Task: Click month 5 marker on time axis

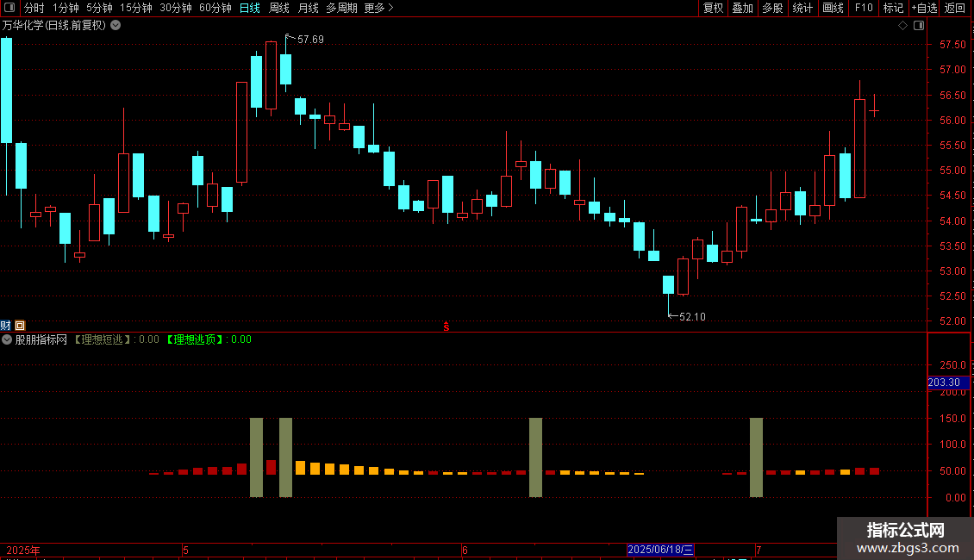Action: (x=185, y=550)
